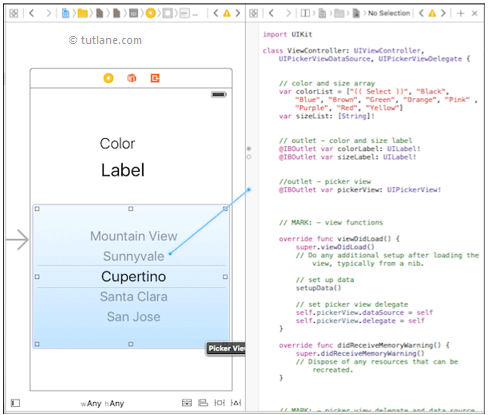Click var sizeList declaration line

coord(327,116)
